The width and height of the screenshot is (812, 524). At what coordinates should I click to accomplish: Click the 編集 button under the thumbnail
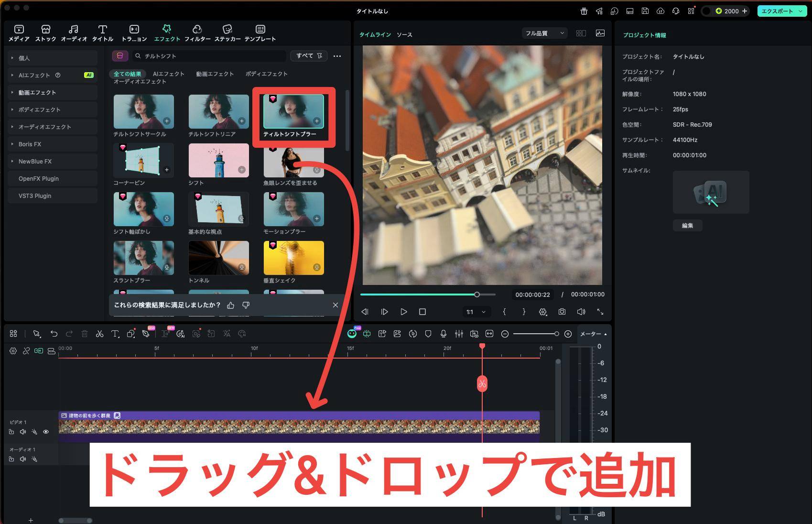(687, 225)
